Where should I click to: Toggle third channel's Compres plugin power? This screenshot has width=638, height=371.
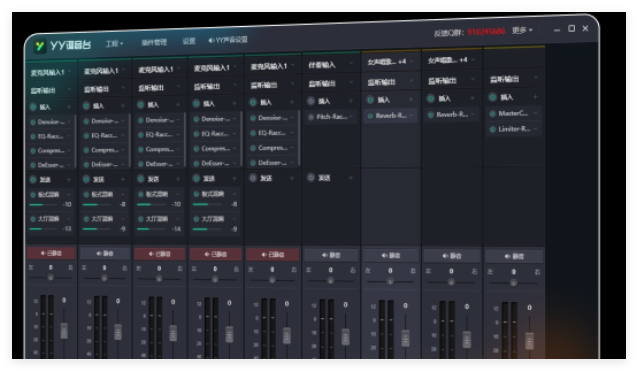click(141, 149)
